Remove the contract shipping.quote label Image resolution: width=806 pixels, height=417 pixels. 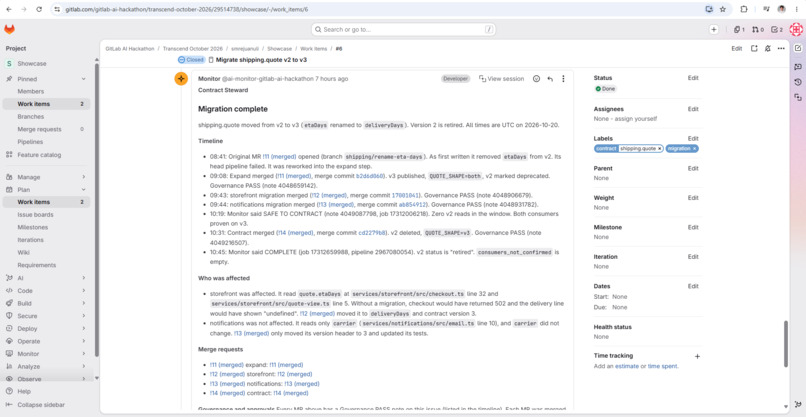660,149
